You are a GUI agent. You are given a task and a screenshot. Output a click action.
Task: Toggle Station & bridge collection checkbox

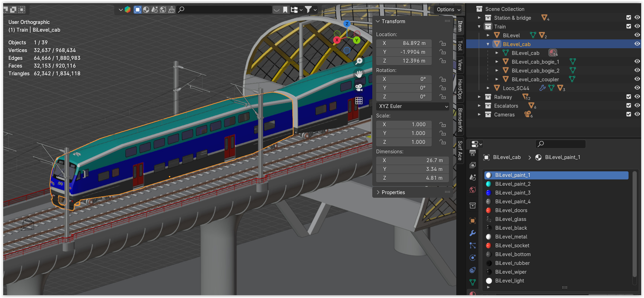coord(629,18)
